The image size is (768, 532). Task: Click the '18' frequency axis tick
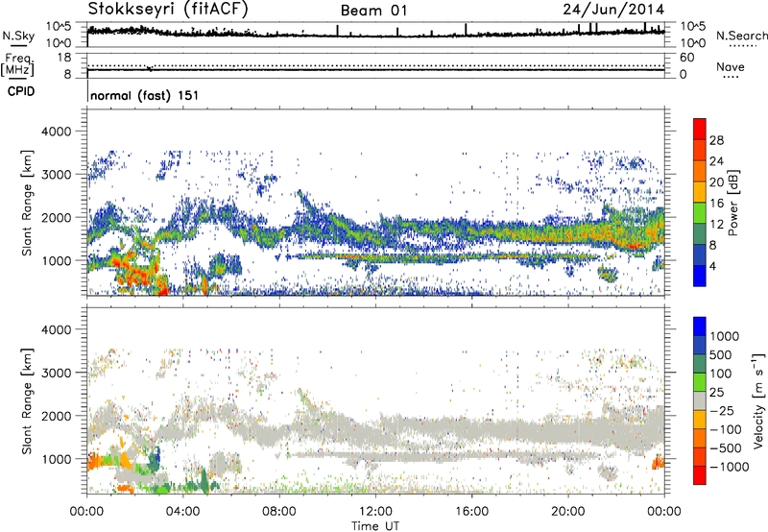pos(64,57)
